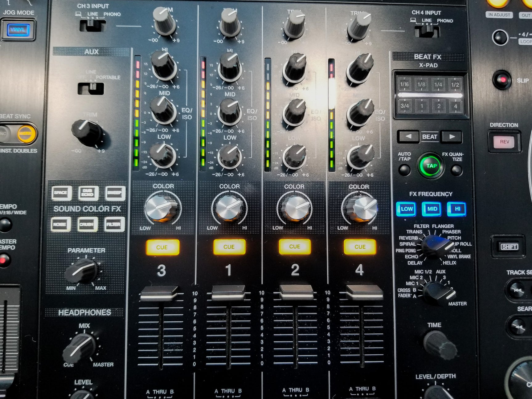
Task: Select the 3/4 pad on X-PAD
Action: click(x=404, y=106)
